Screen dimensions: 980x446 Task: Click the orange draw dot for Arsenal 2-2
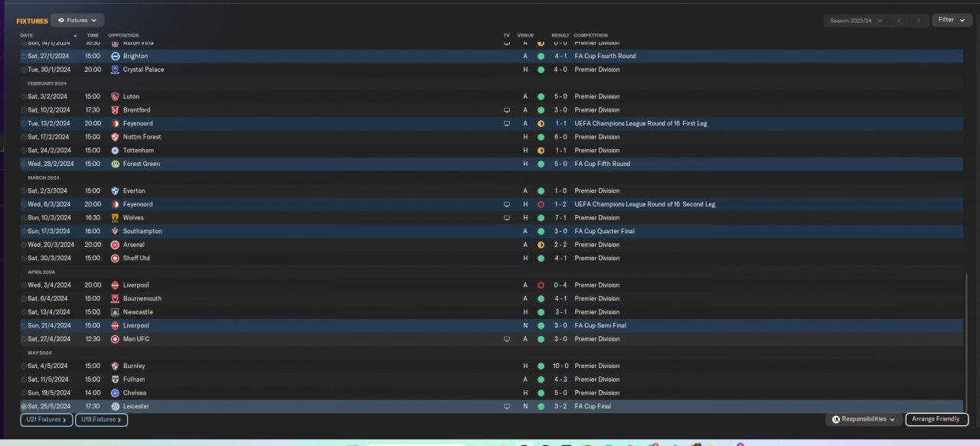541,245
